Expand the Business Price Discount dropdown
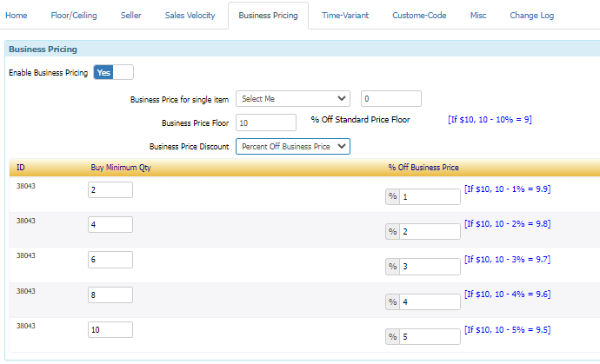Image resolution: width=600 pixels, height=364 pixels. 292,147
